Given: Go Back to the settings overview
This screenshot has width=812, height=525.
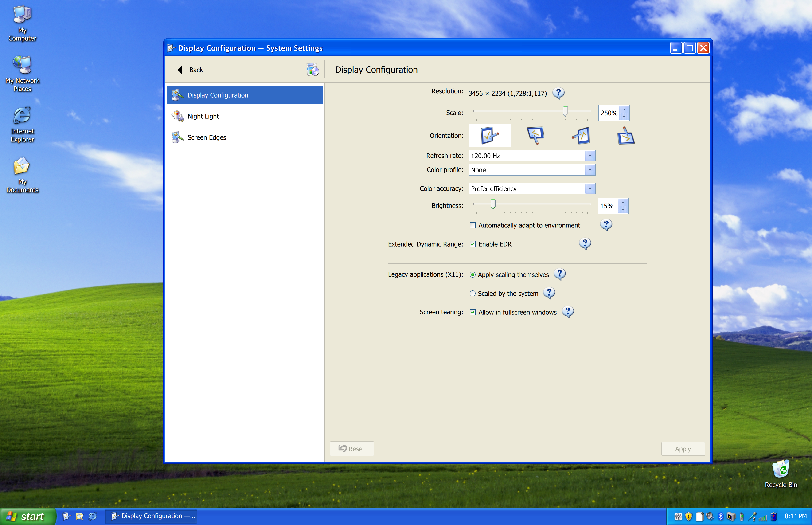Looking at the screenshot, I should click(x=190, y=70).
